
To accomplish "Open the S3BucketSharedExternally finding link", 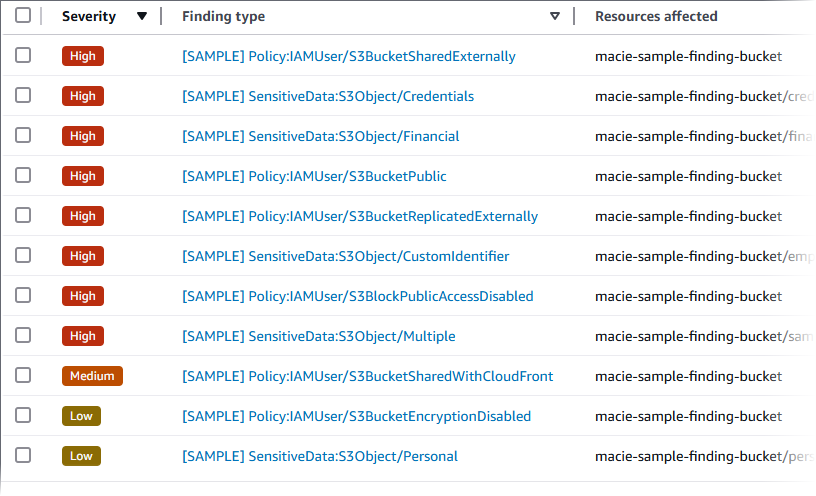I will point(348,57).
